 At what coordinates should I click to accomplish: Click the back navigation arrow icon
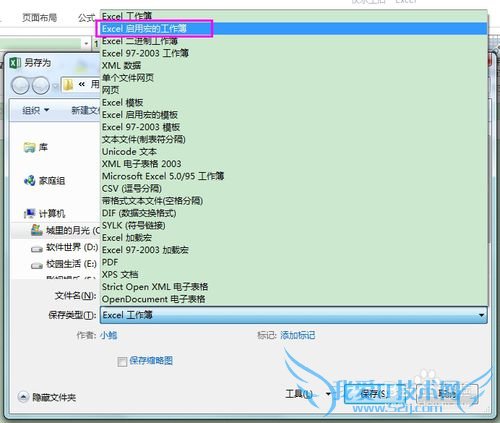(x=21, y=85)
